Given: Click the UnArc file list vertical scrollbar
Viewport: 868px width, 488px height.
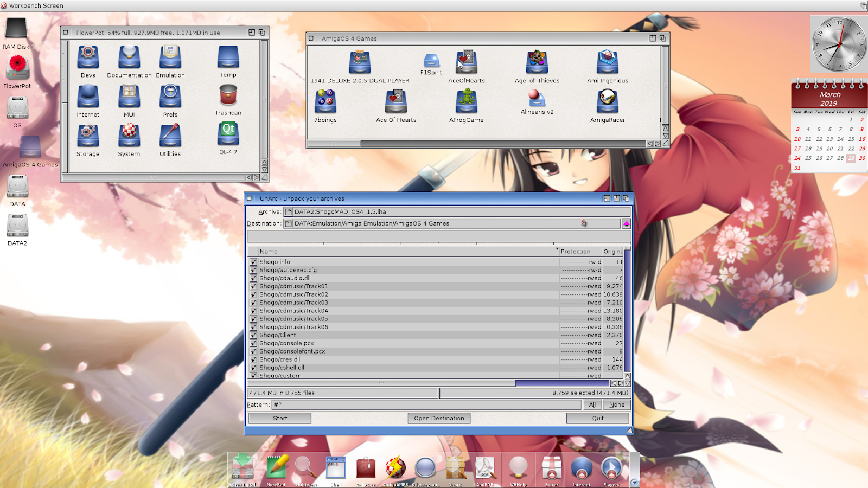Looking at the screenshot, I should pos(628,309).
